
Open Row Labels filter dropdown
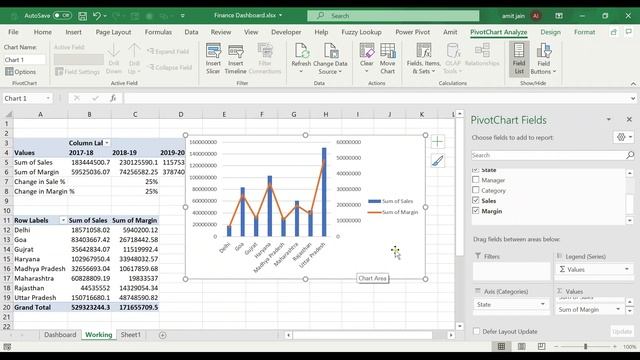click(63, 220)
